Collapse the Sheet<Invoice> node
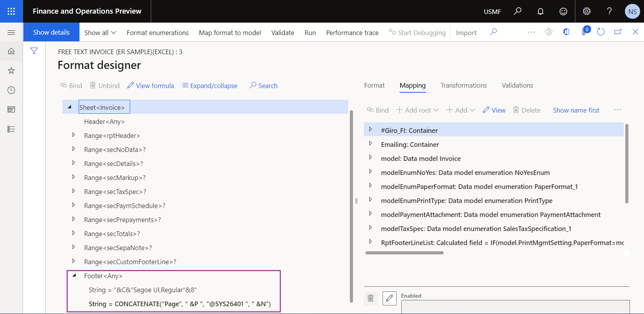 click(70, 107)
